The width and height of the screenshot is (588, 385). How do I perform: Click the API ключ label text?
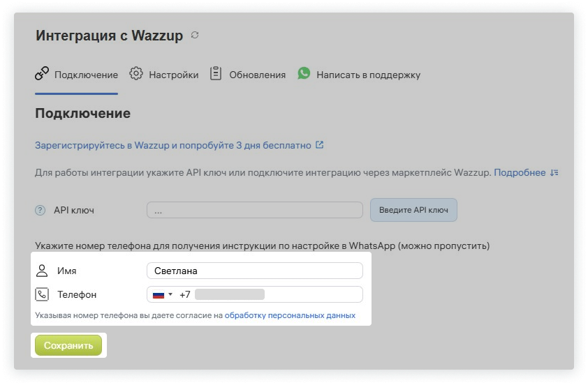coord(74,210)
